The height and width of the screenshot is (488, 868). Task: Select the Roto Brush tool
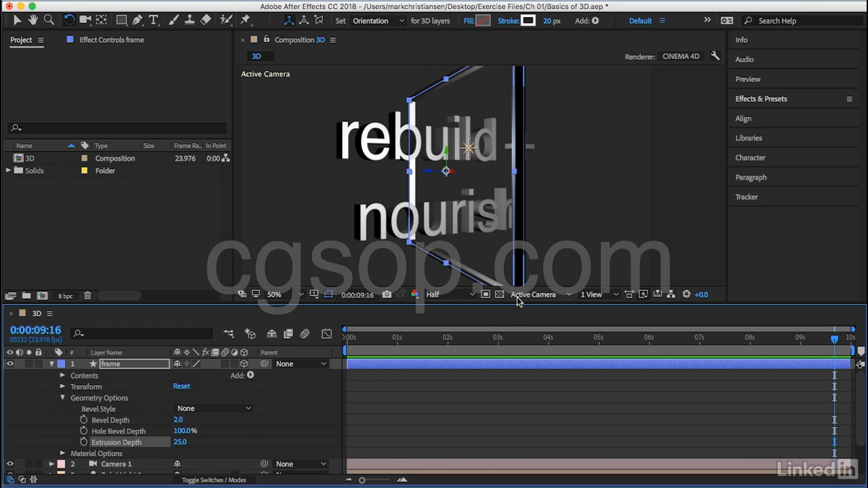(226, 20)
